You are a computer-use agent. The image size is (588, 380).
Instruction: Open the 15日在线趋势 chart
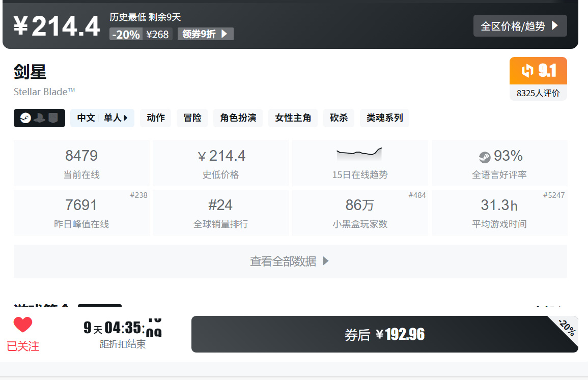(360, 163)
